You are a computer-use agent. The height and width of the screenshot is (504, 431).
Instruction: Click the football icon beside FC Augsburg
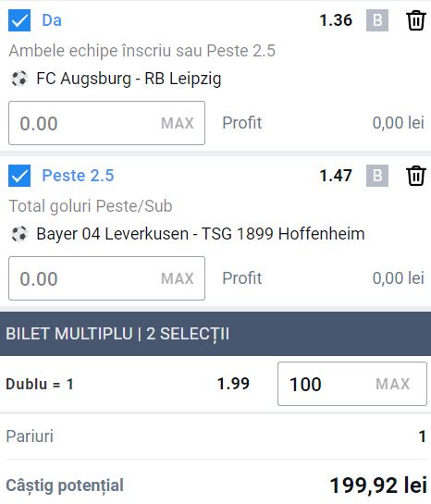coord(19,79)
